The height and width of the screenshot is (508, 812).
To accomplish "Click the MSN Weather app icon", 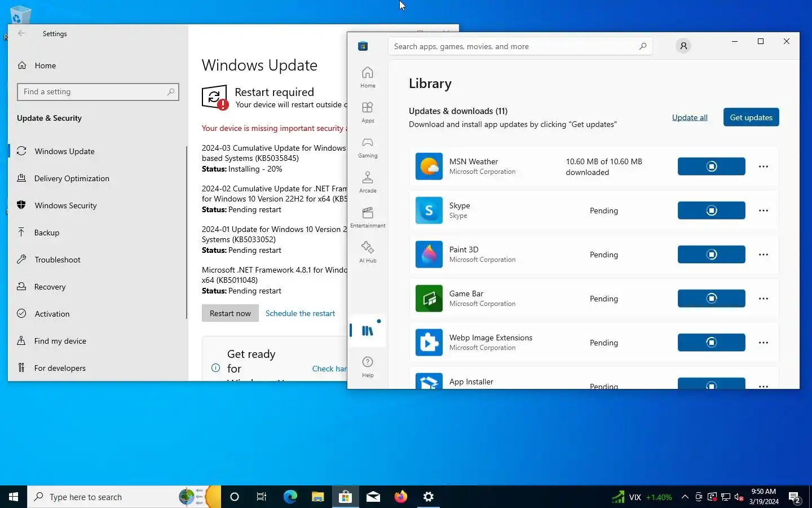I will click(429, 167).
